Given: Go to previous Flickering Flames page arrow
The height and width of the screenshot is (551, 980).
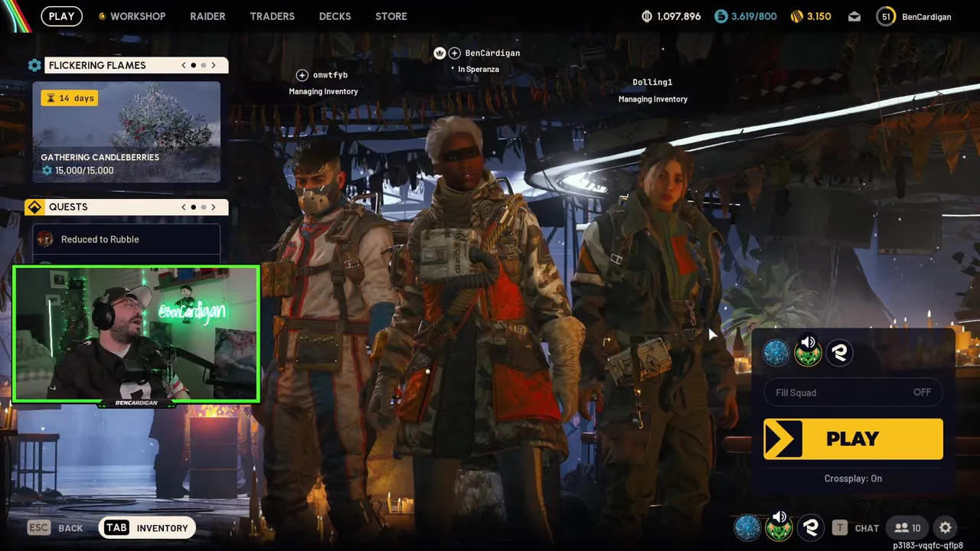Looking at the screenshot, I should pos(184,66).
